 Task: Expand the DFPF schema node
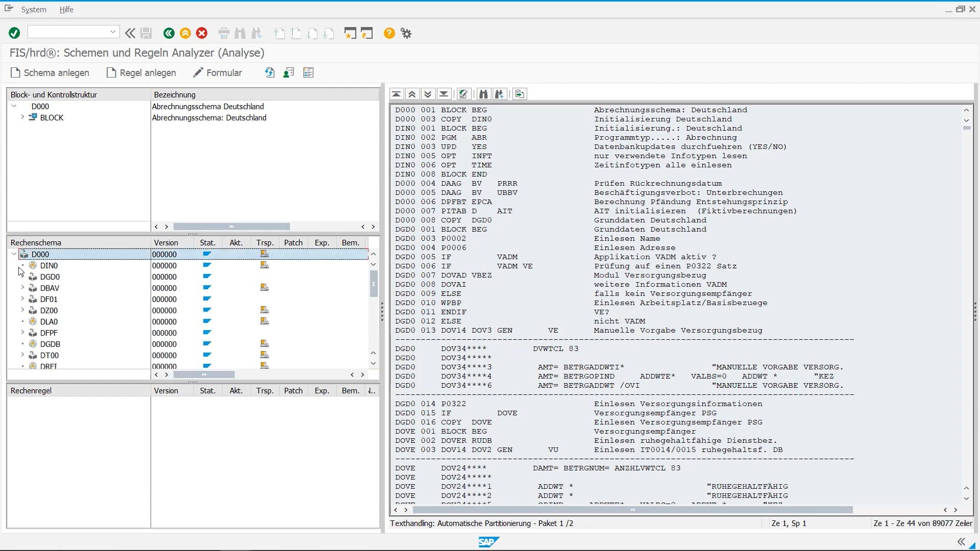click(22, 333)
